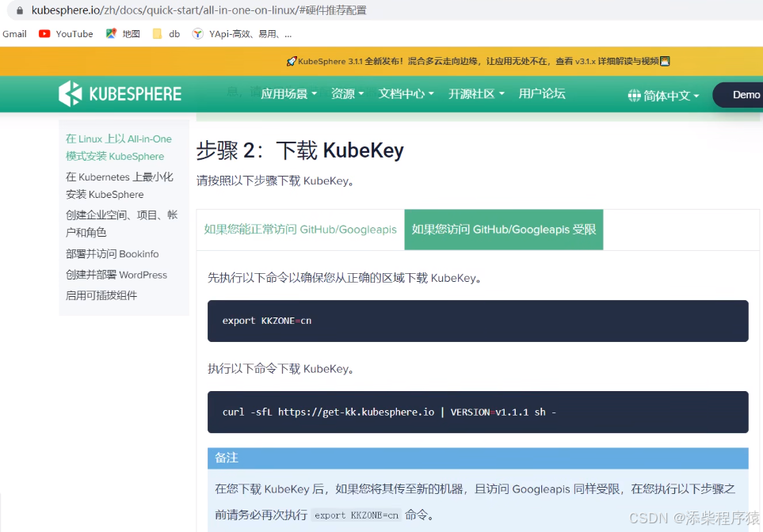The width and height of the screenshot is (763, 532).
Task: Open 在 Kubernetes 上最小化安装 KubeSphere
Action: (x=119, y=185)
